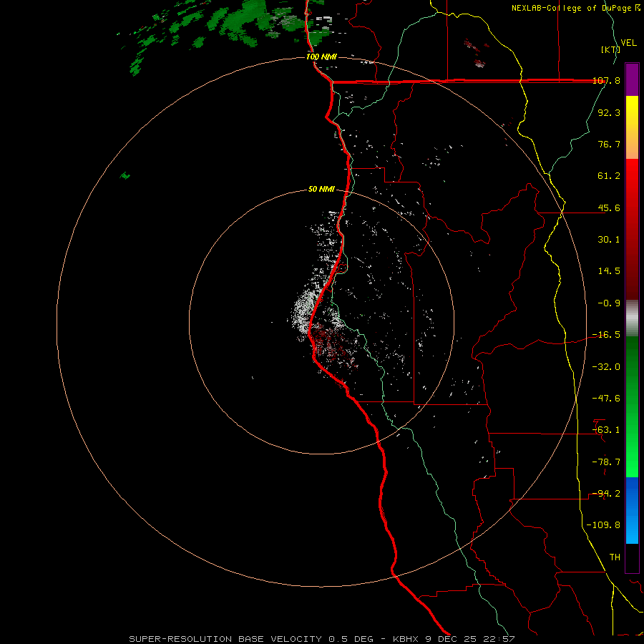Select the -63.1 scale value
The width and height of the screenshot is (644, 644).
click(x=606, y=430)
